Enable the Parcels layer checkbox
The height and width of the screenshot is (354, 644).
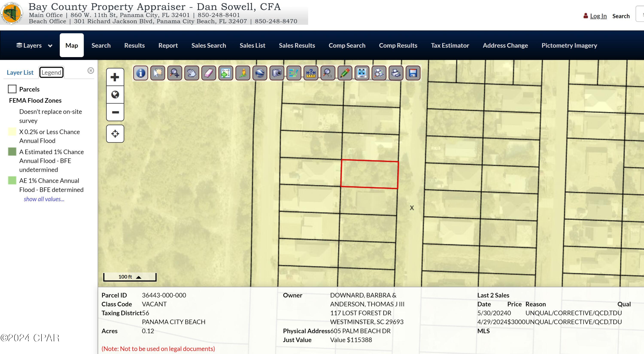12,89
